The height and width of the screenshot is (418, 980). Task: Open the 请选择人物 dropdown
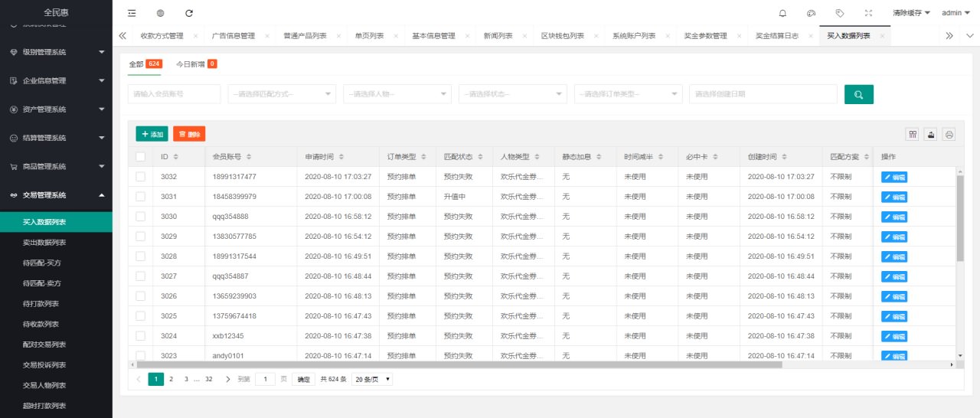tap(397, 94)
